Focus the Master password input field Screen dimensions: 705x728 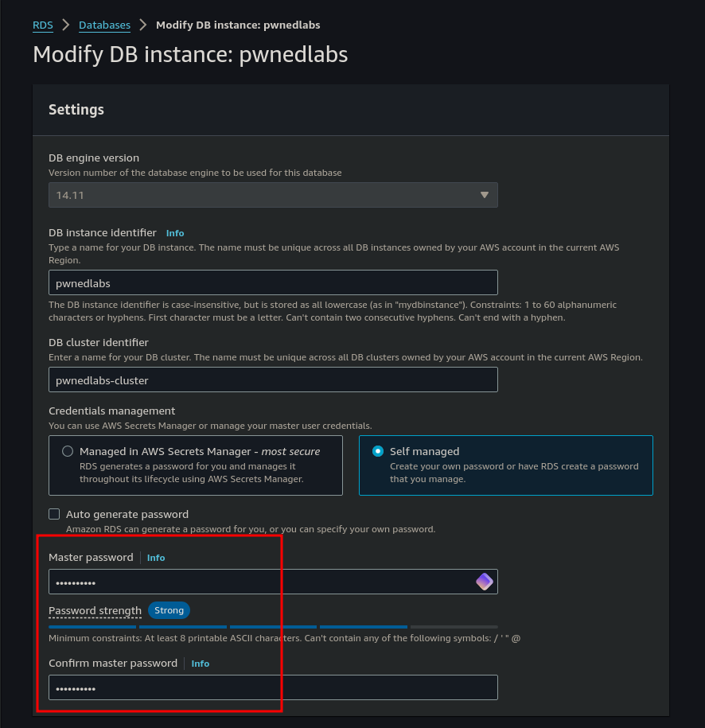point(263,582)
